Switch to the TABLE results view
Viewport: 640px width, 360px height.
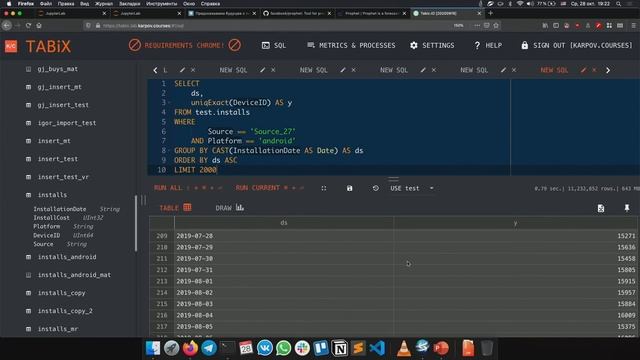pos(175,208)
